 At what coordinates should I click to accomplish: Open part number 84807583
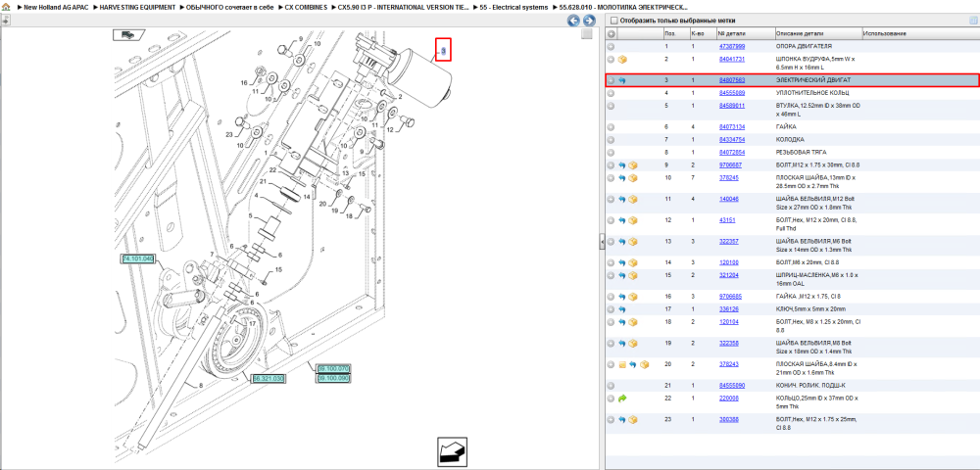pyautogui.click(x=732, y=80)
